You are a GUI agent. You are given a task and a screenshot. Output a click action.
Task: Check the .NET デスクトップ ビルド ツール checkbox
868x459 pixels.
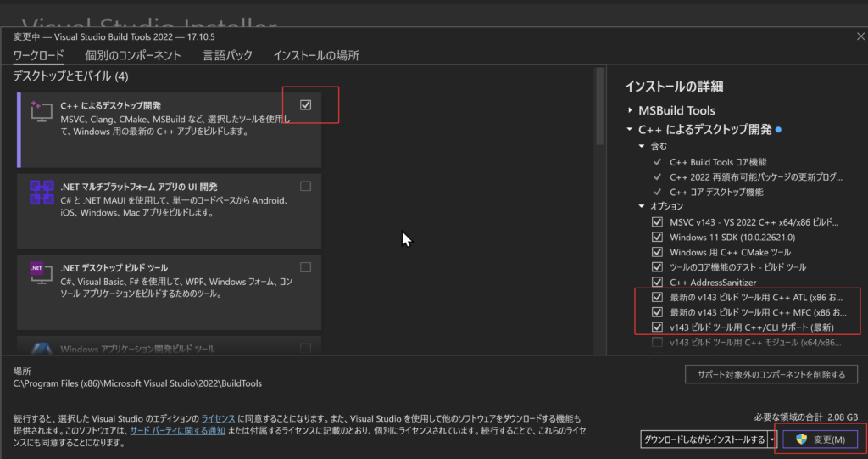click(305, 267)
